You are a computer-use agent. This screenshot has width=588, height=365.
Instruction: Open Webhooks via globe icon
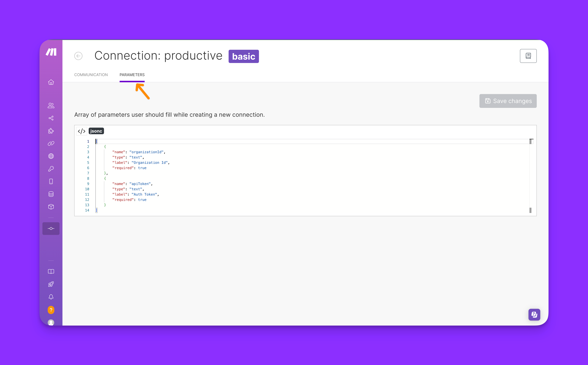click(51, 156)
